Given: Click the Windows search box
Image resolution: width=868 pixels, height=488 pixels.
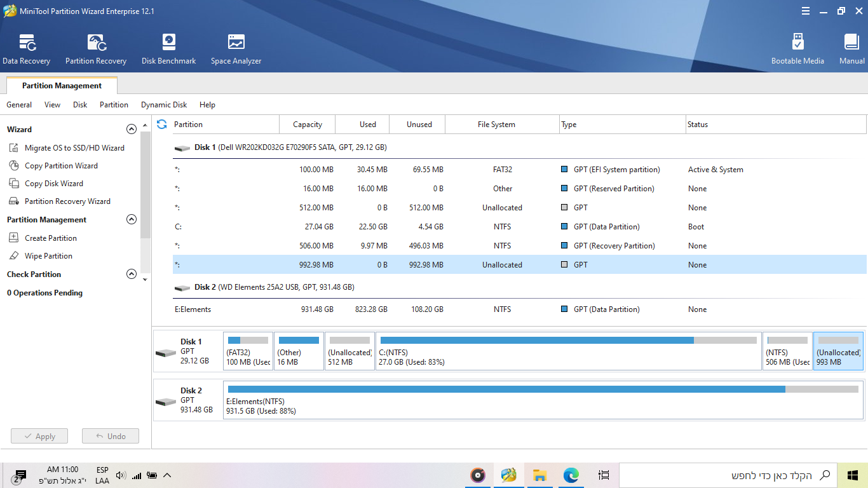Looking at the screenshot, I should point(728,475).
